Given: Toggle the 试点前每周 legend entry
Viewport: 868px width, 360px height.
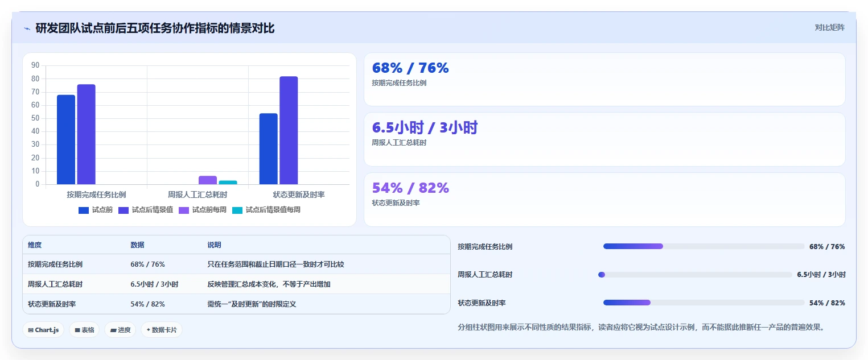Looking at the screenshot, I should click(203, 210).
